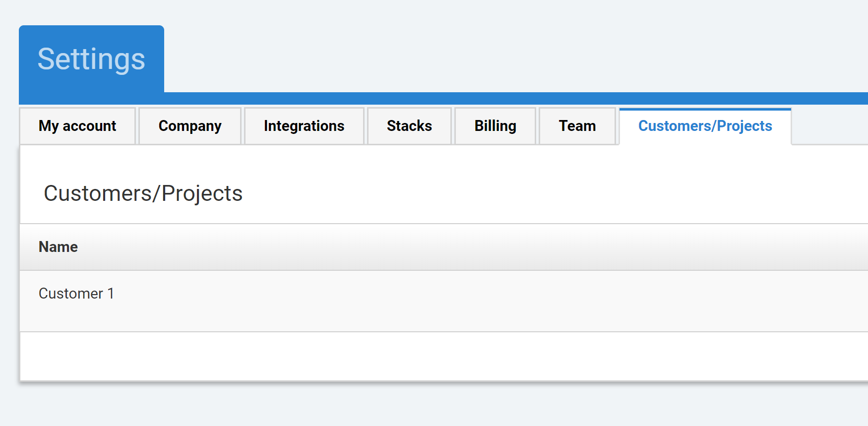Screen dimensions: 868x426
Task: Open the Team tab
Action: pyautogui.click(x=577, y=126)
